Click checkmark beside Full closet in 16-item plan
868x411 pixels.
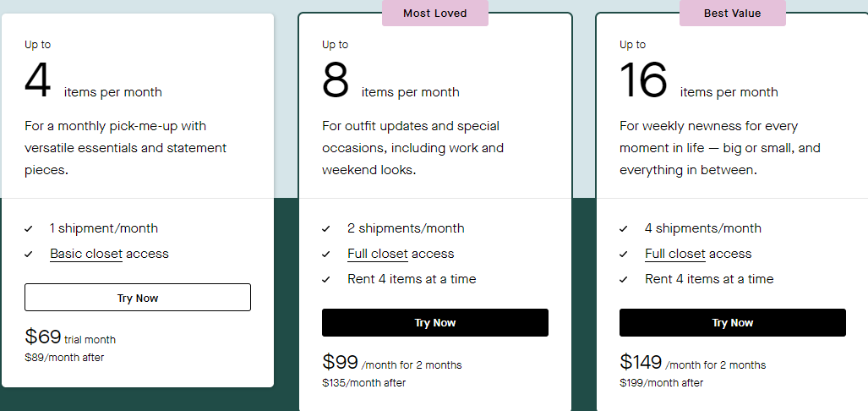(624, 254)
